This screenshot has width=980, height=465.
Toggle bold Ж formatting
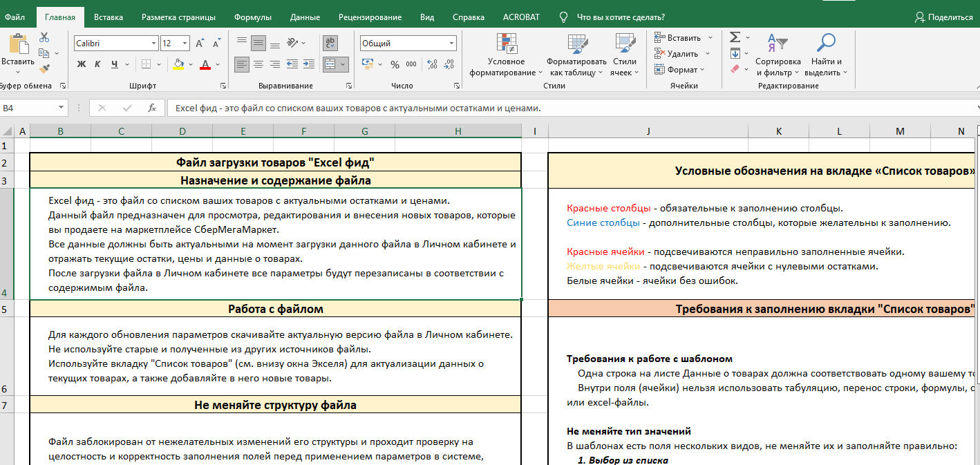81,64
